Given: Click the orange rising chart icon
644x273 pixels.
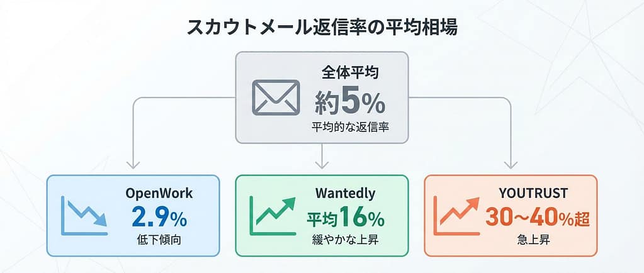Looking at the screenshot, I should (x=456, y=216).
